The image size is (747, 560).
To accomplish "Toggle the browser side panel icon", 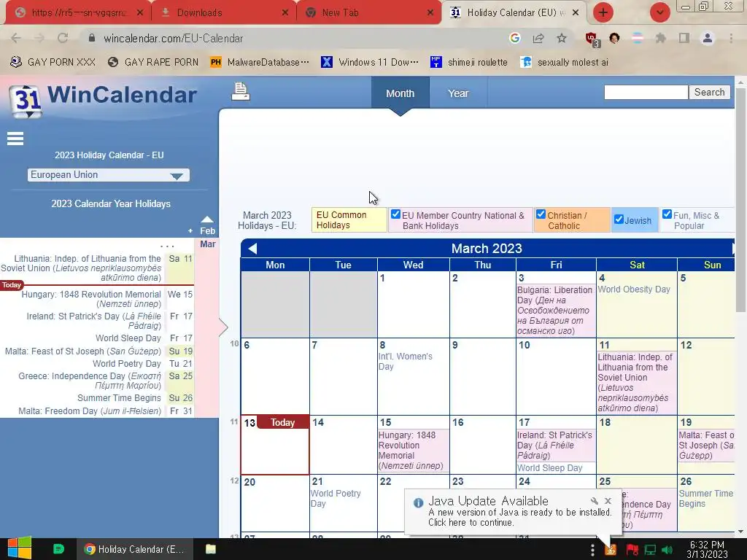I will pyautogui.click(x=684, y=38).
